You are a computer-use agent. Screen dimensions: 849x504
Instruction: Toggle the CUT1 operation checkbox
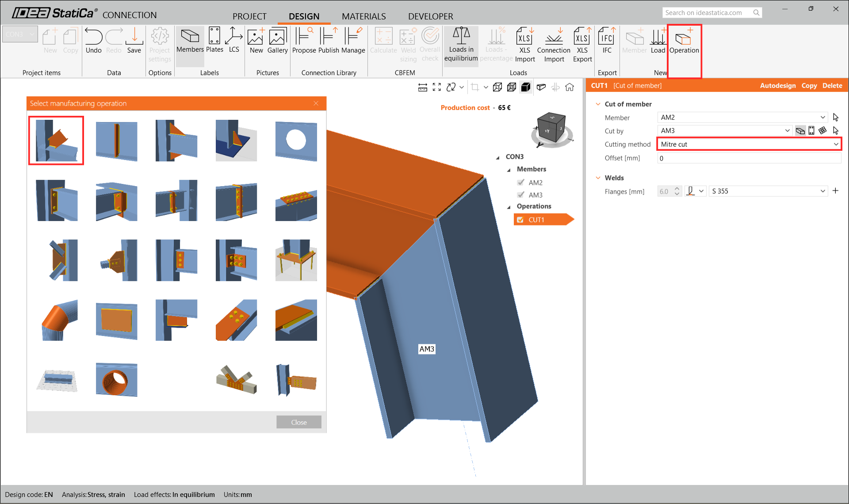(x=520, y=220)
